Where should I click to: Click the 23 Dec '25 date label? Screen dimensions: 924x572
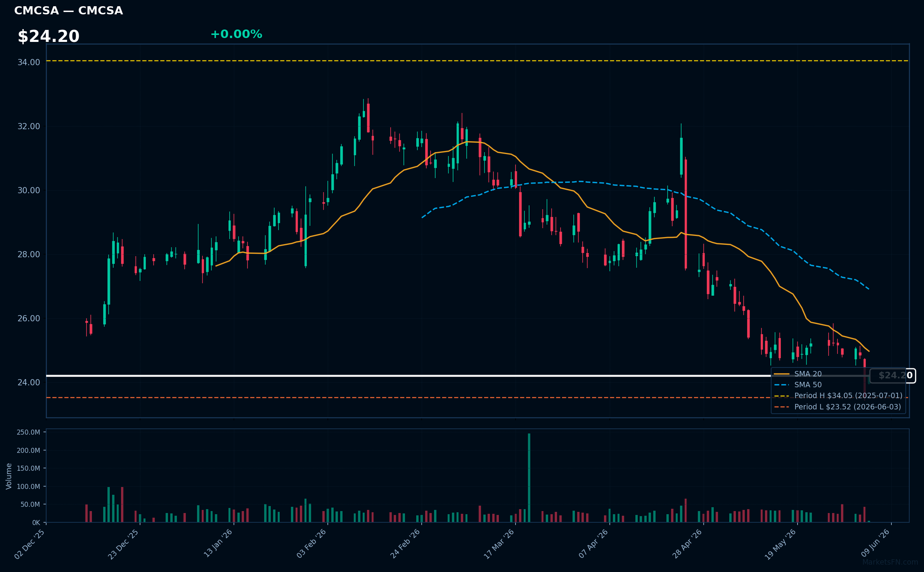coord(123,544)
